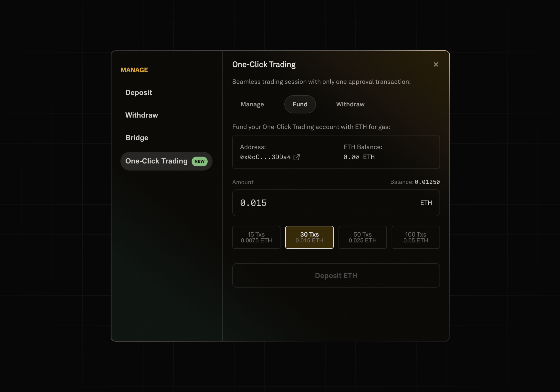Open address 0x0cC...3DDa4 external link icon
The height and width of the screenshot is (392, 560).
tap(297, 157)
